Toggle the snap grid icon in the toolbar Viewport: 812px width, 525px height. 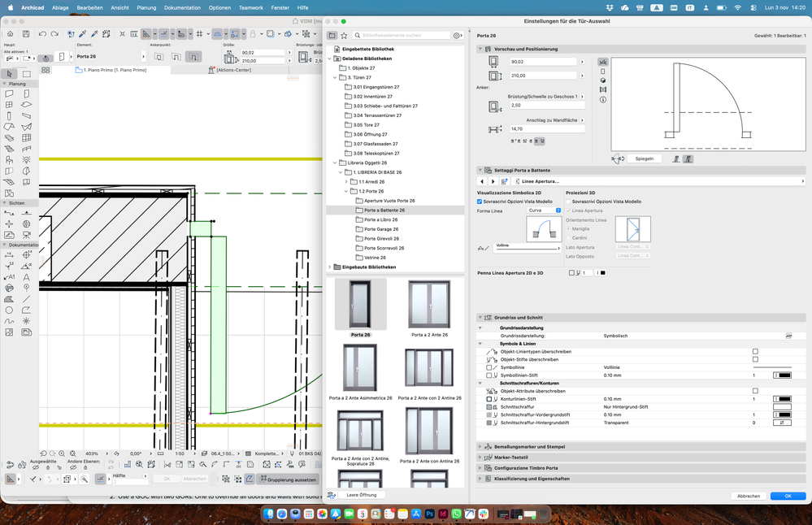[x=200, y=33]
